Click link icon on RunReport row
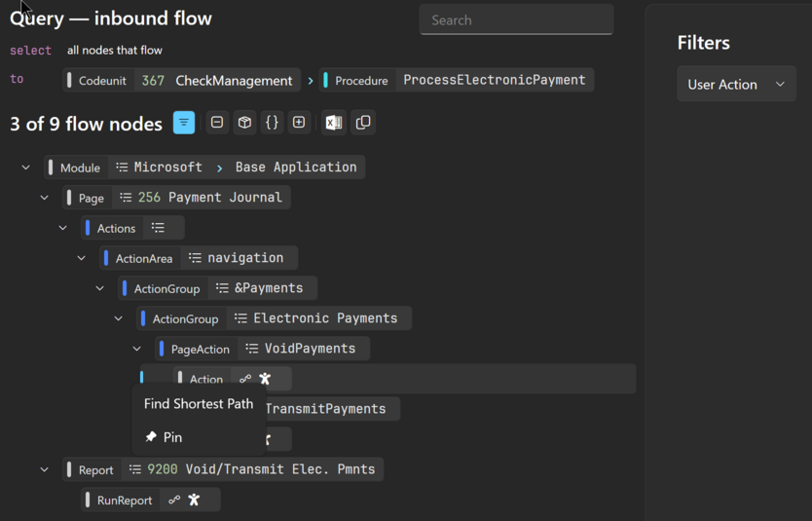812x521 pixels. tap(174, 500)
